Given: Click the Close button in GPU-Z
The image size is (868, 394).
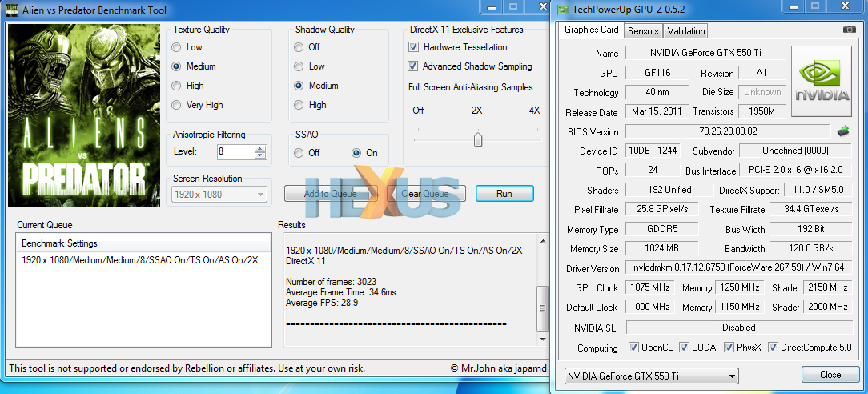Looking at the screenshot, I should pyautogui.click(x=830, y=375).
